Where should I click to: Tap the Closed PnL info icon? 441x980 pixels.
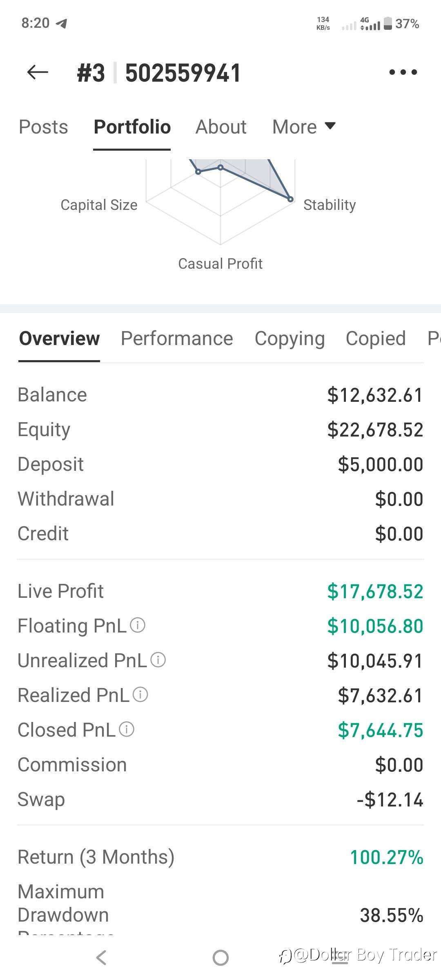point(127,729)
